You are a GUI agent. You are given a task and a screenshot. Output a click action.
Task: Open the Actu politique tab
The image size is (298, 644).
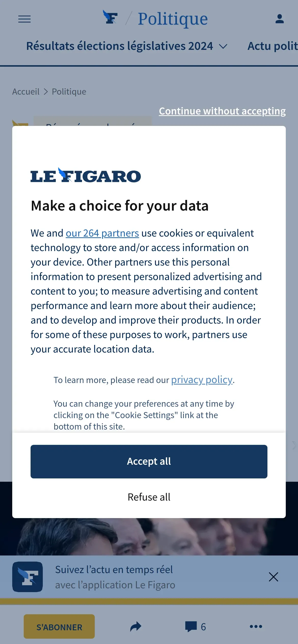(273, 46)
